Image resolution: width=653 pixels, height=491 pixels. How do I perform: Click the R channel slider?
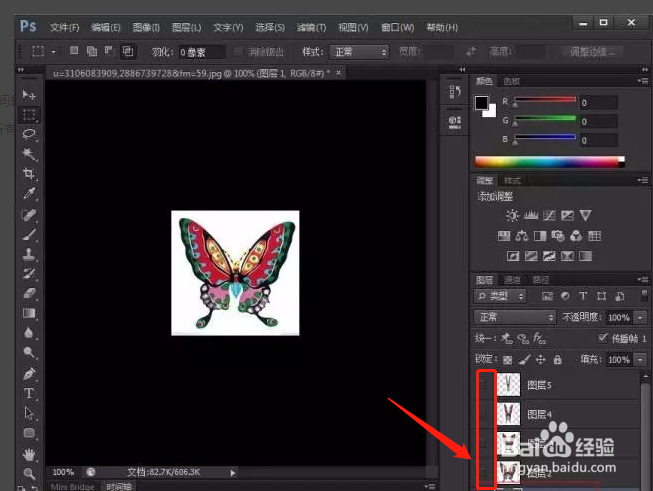tap(545, 100)
